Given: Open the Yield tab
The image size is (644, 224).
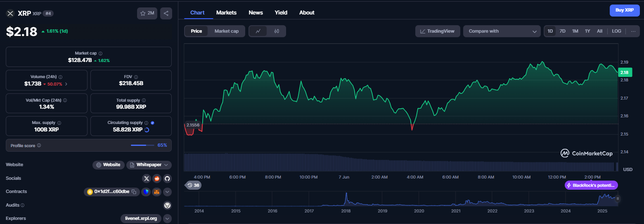Looking at the screenshot, I should [x=281, y=12].
